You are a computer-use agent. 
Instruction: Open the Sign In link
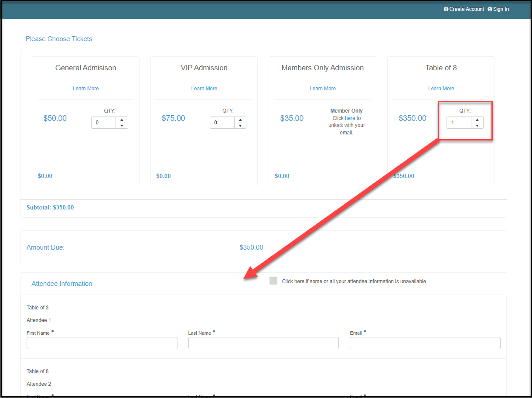point(501,9)
